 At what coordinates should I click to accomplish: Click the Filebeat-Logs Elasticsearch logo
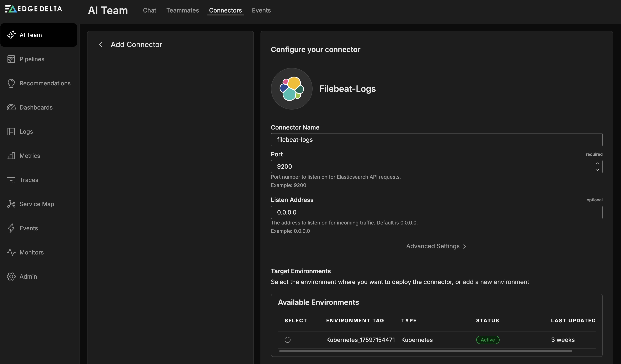pos(291,89)
